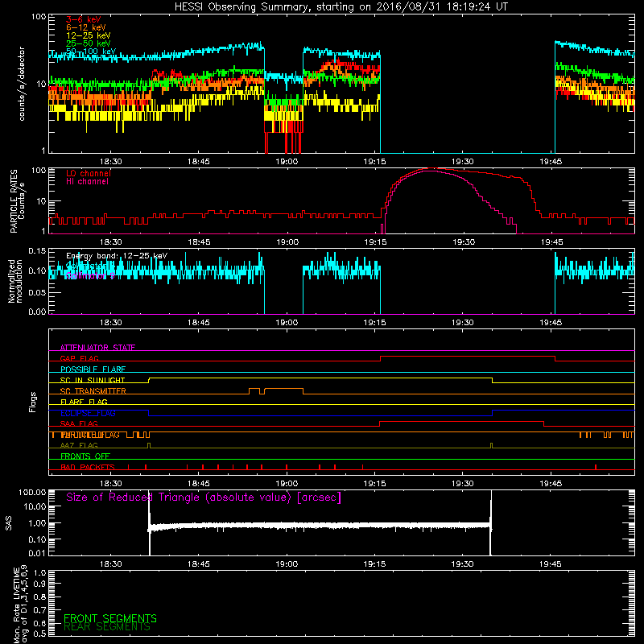Click the 'Normalized modulation' axis label
The image size is (644, 644).
pyautogui.click(x=15, y=281)
